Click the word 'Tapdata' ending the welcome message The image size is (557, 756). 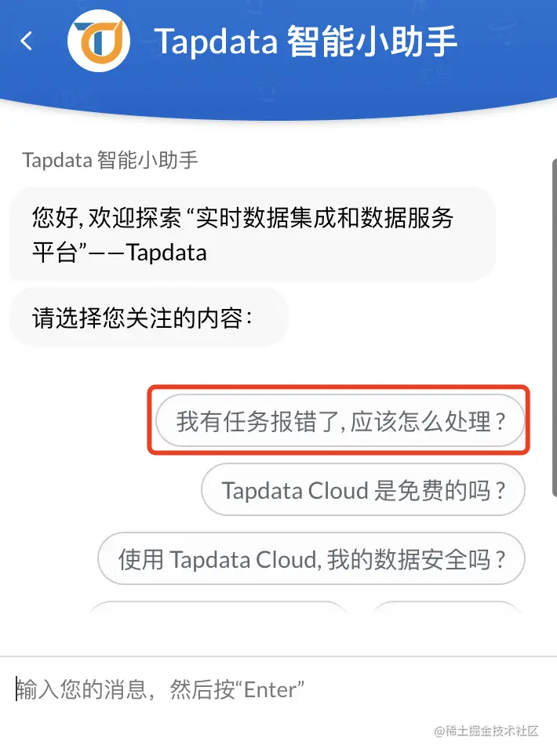tap(166, 253)
